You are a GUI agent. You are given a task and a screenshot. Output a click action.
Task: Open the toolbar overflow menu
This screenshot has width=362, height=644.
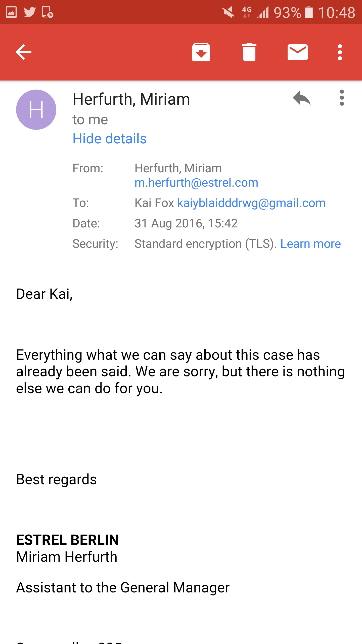click(x=340, y=52)
